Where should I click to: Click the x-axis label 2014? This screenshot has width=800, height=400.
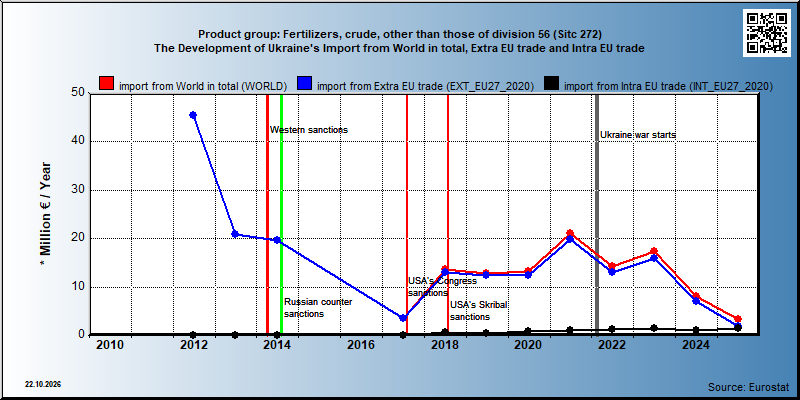pos(277,345)
